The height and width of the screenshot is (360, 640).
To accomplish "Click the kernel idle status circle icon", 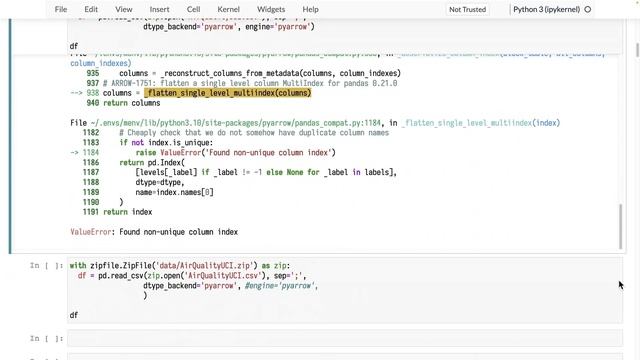I will click(588, 9).
